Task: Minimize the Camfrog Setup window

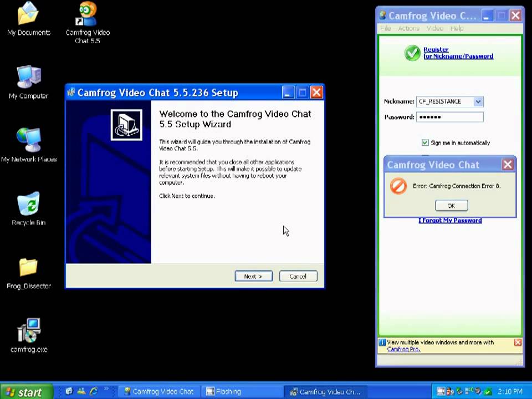Action: pos(288,93)
